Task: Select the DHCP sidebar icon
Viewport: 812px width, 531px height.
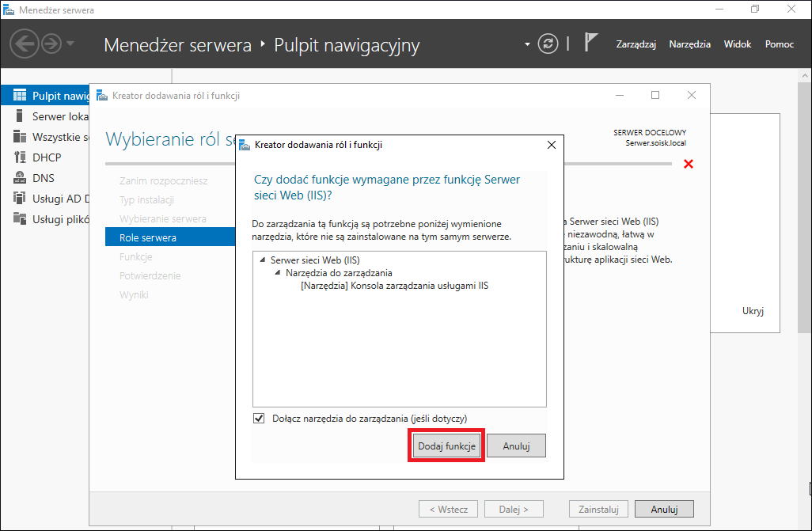Action: (20, 157)
